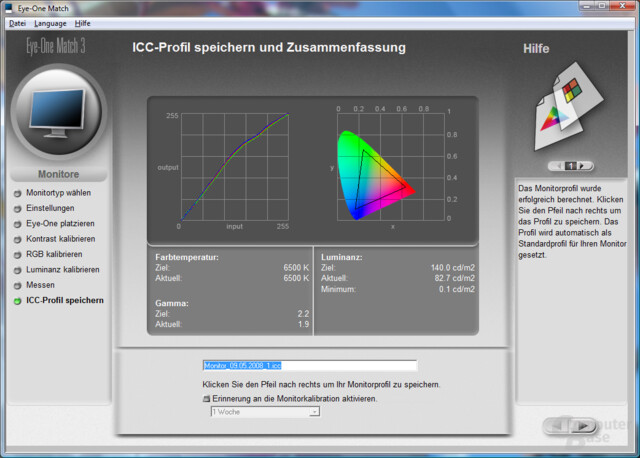Close the Eye-One Match window
640x458 pixels.
coord(623,6)
